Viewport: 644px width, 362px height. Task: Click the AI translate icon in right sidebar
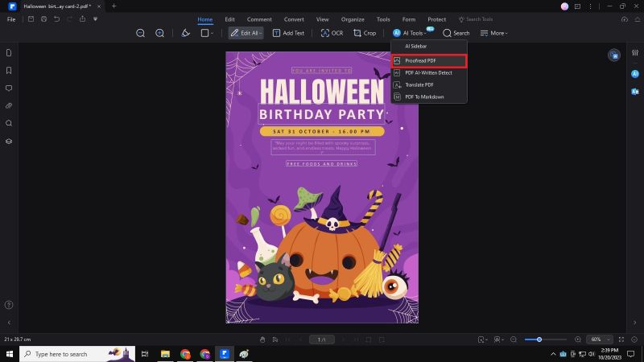pyautogui.click(x=635, y=92)
